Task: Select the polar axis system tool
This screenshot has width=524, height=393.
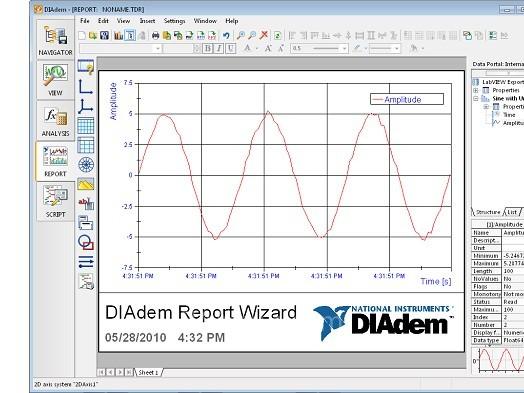Action: pos(86,164)
